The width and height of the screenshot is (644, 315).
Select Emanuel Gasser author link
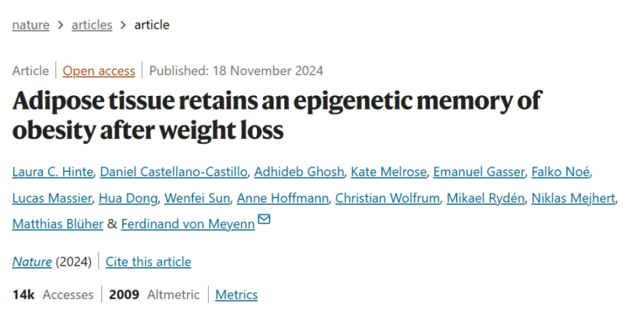coord(479,171)
